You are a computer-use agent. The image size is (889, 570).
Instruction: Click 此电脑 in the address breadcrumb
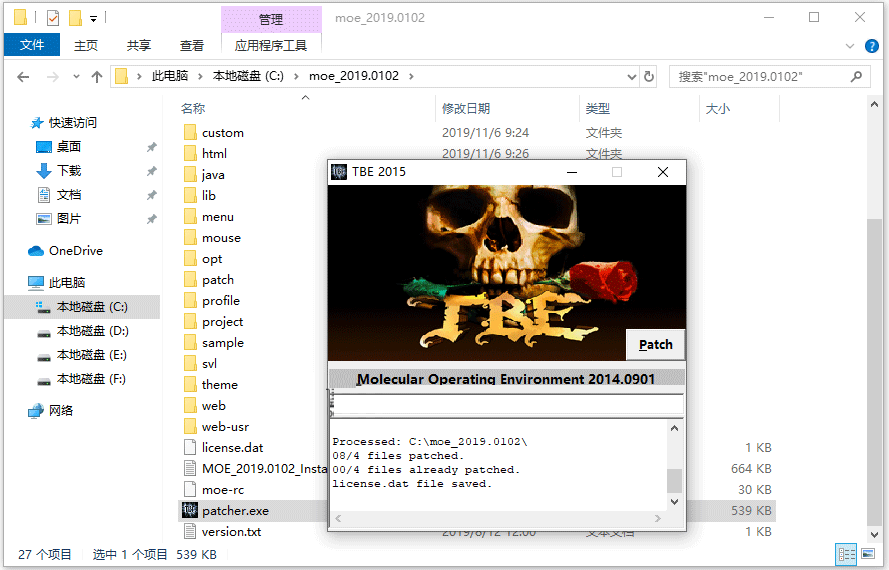pos(170,76)
